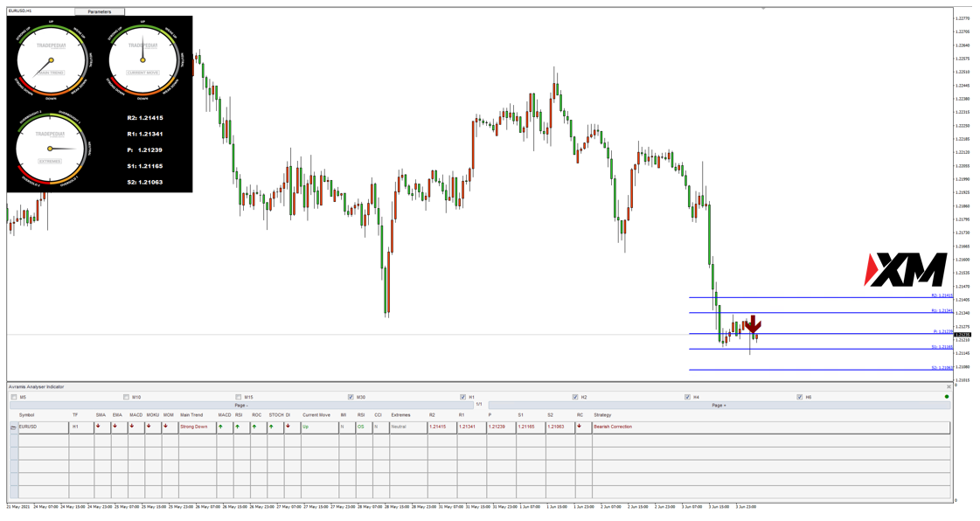Screen dimensions: 980x521
Task: Enable the M10 timeframe checkbox
Action: coord(126,397)
